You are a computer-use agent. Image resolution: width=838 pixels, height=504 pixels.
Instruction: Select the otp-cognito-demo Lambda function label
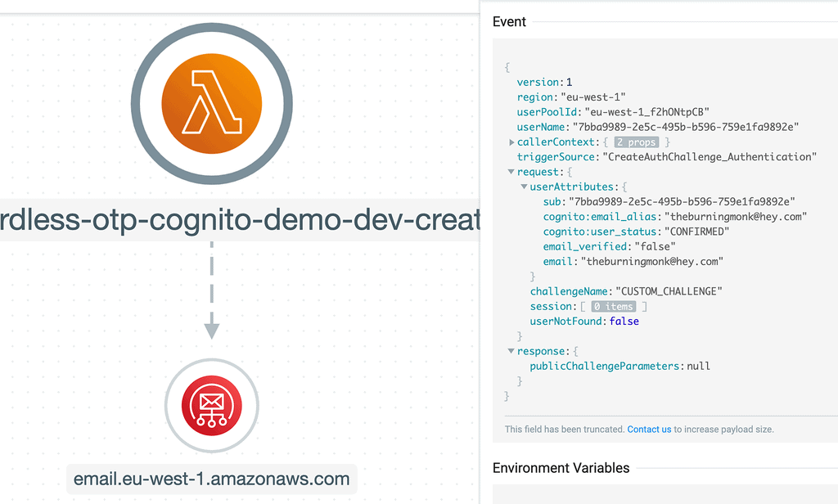point(239,221)
